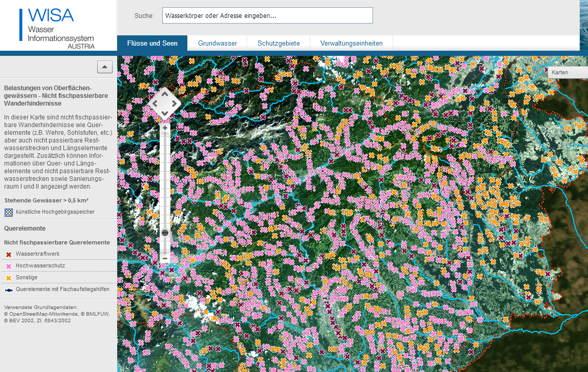This screenshot has height=372, width=588.
Task: Activate the Flüsse und Seen tab
Action: [152, 44]
